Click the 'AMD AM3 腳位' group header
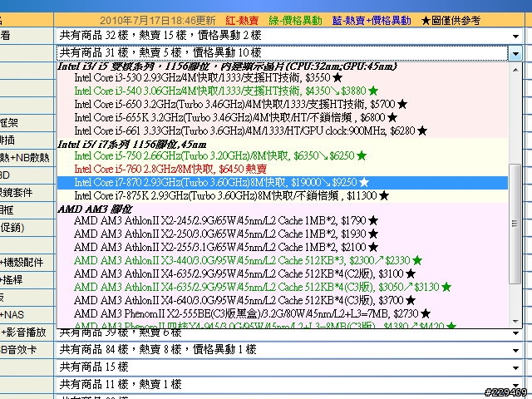This screenshot has width=532, height=399. tap(95, 209)
